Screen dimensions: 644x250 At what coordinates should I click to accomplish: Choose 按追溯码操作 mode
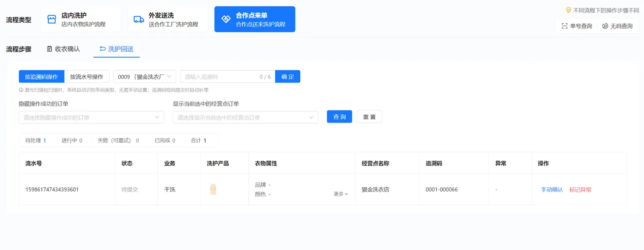pyautogui.click(x=41, y=76)
